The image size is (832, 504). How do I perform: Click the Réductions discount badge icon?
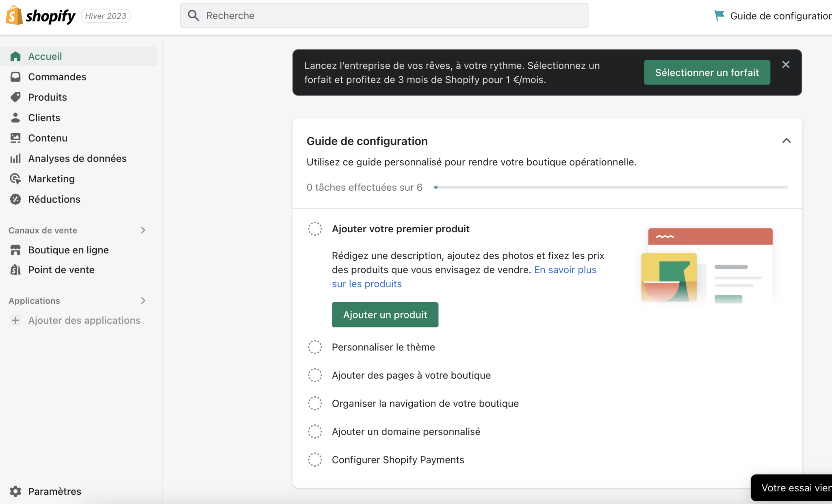coord(15,199)
